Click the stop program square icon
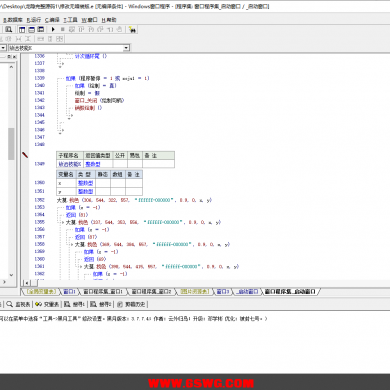This screenshot has height=390, width=390. pos(62,30)
